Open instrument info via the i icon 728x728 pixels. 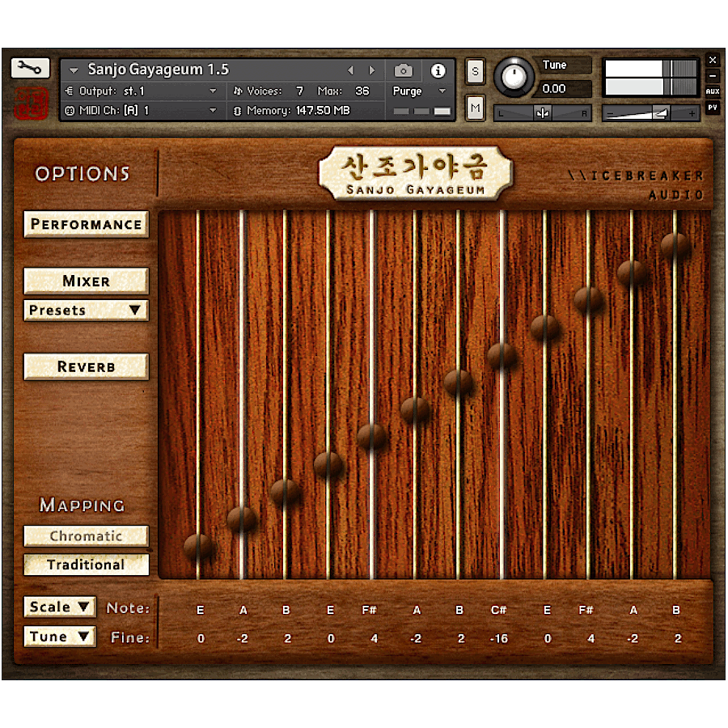pyautogui.click(x=438, y=70)
